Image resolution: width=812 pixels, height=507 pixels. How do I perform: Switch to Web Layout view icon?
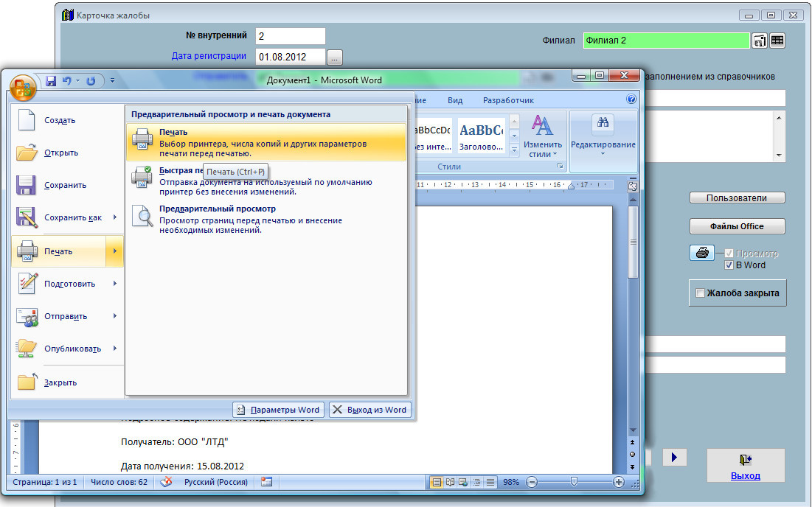click(463, 482)
